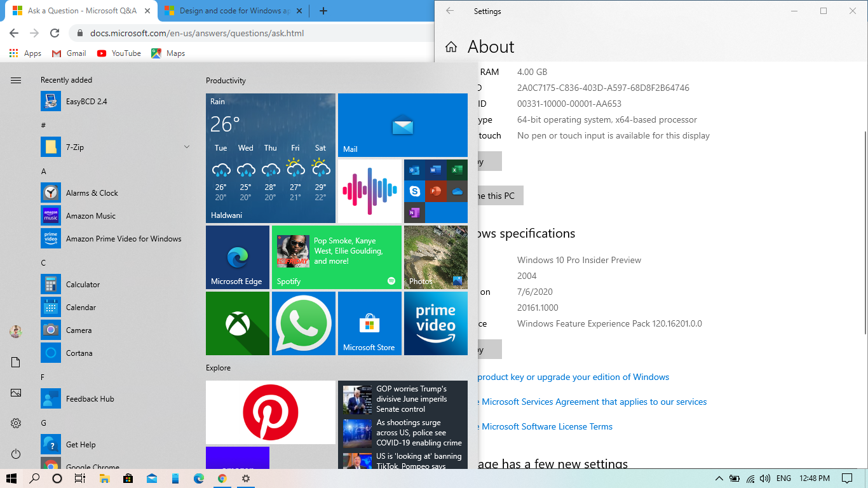
Task: Go back in Settings window
Action: coord(450,11)
